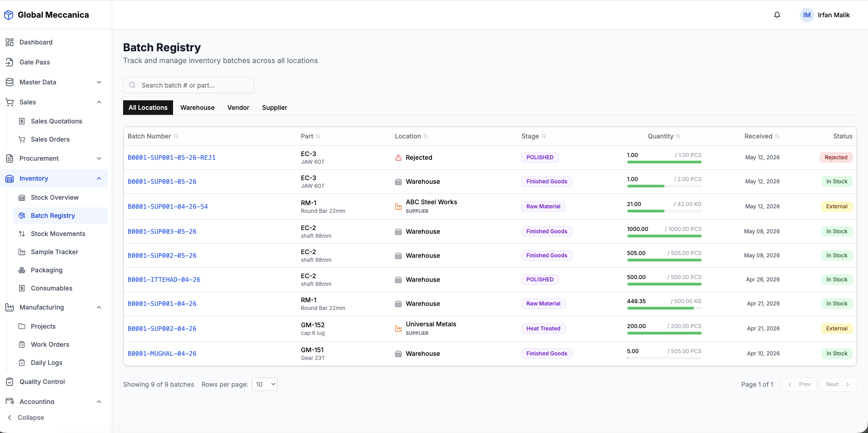868x433 pixels.
Task: Collapse the sidebar
Action: pos(25,418)
